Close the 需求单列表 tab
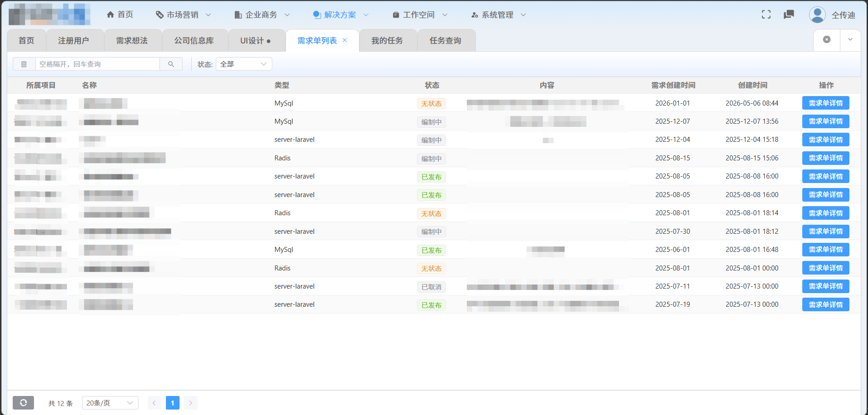Image resolution: width=868 pixels, height=415 pixels. (x=345, y=40)
